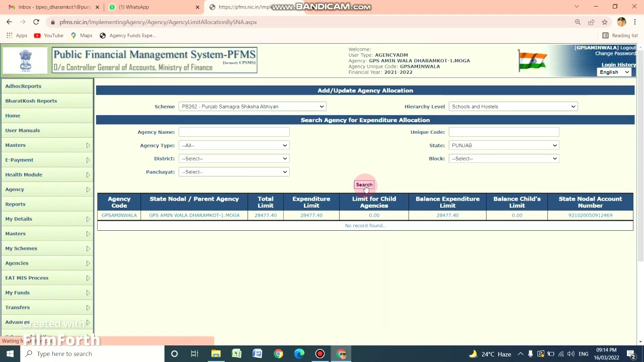Click the Logout link
The height and width of the screenshot is (362, 644).
[628, 47]
